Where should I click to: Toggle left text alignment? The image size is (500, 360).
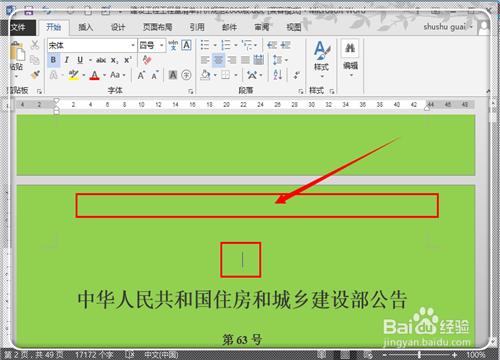tap(205, 60)
